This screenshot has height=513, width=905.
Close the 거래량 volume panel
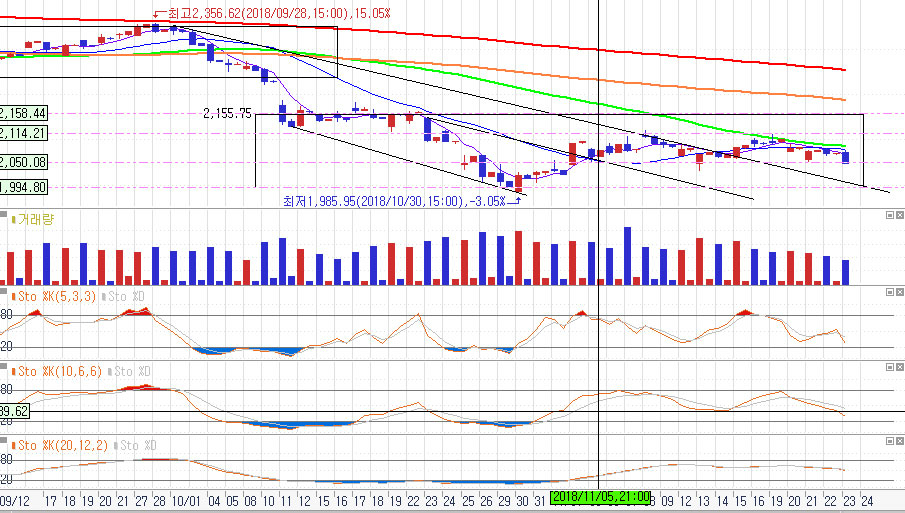coord(899,215)
